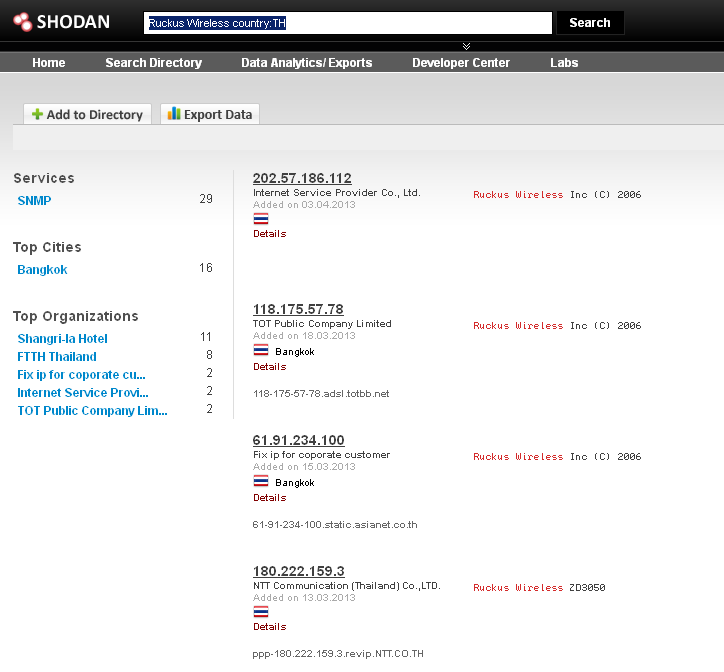Viewport: 724px width, 672px height.
Task: Click 'Added on 13.03.2013' text
Action: (x=304, y=598)
